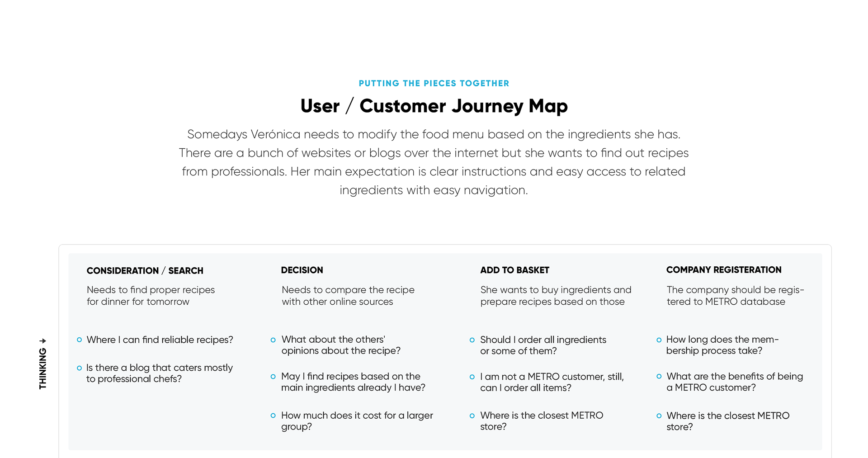Select the CONSIDERATION / SEARCH column heading

(x=145, y=271)
